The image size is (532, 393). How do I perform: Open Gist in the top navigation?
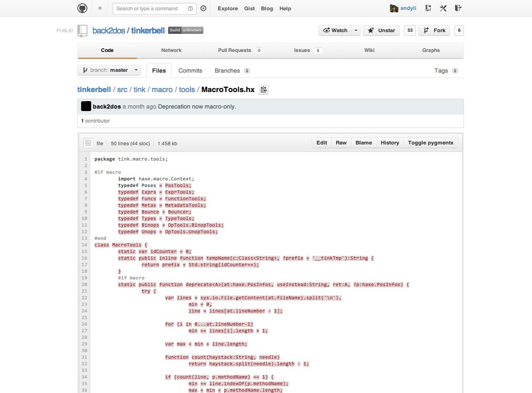[249, 8]
